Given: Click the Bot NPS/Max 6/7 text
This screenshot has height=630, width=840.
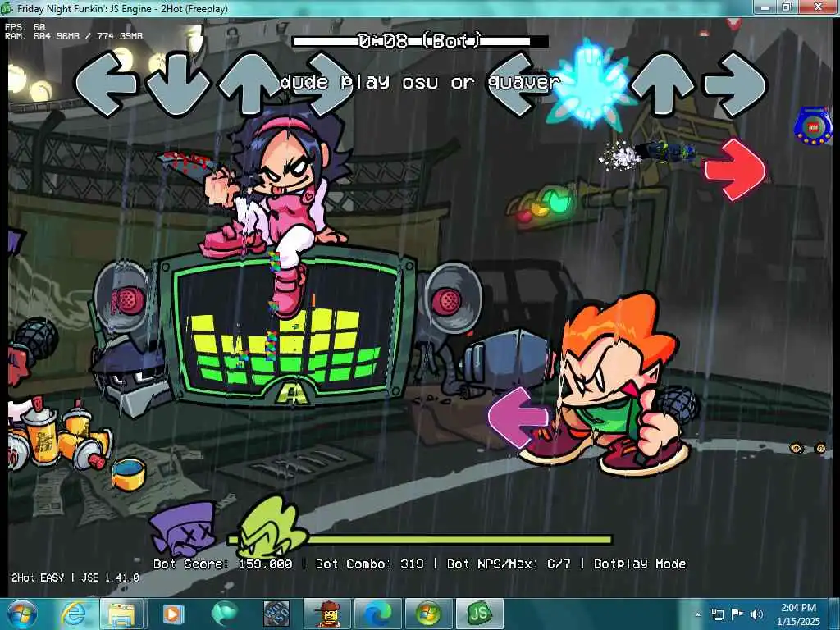Looking at the screenshot, I should (509, 564).
